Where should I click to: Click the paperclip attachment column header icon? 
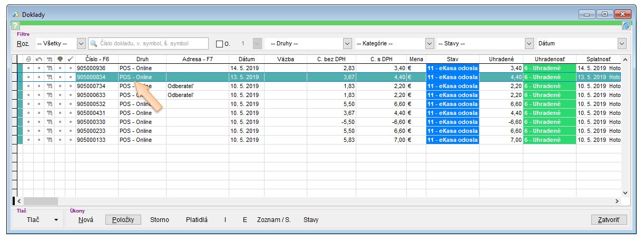tap(28, 59)
